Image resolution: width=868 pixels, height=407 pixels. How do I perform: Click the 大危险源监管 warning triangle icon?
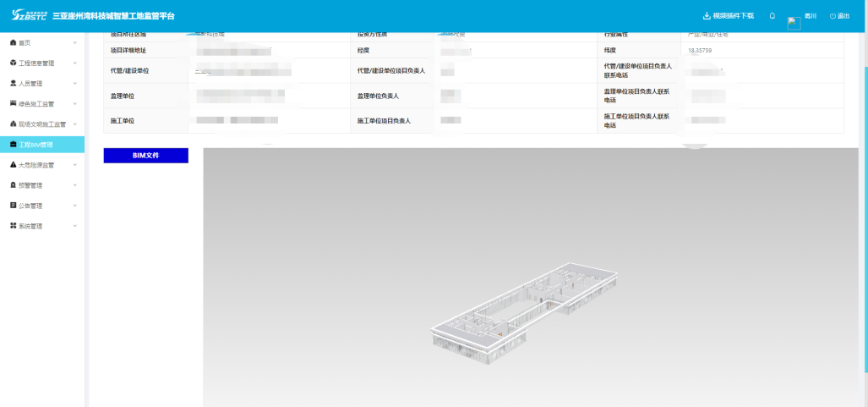pos(13,165)
